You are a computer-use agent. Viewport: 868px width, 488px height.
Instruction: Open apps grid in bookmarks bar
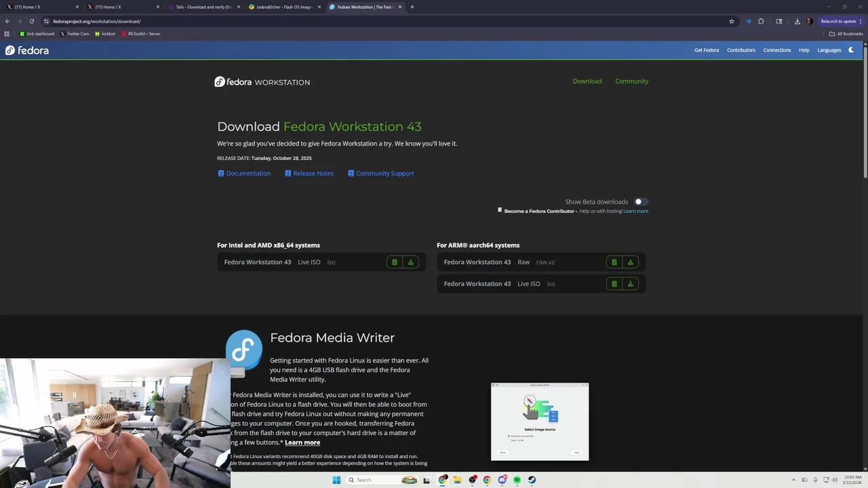(x=7, y=34)
